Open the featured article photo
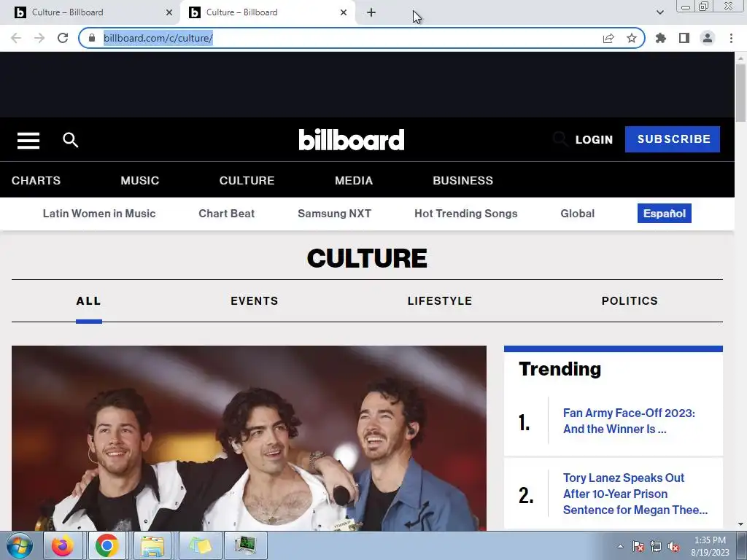 pyautogui.click(x=249, y=438)
